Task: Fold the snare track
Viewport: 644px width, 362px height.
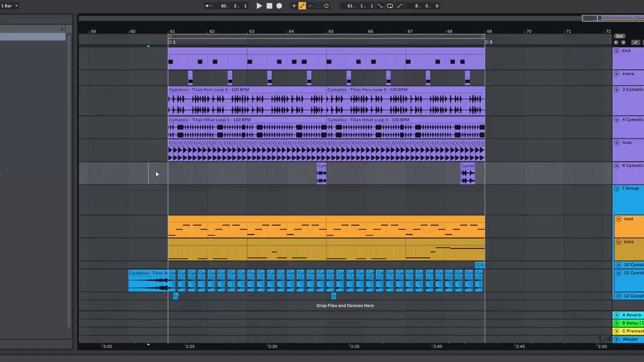Action: [617, 74]
